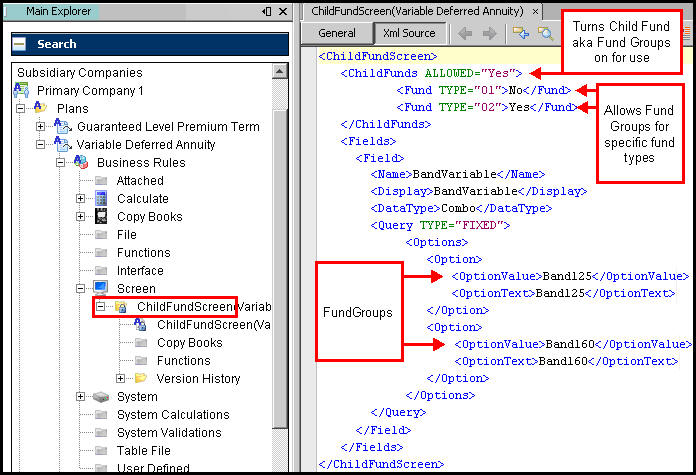Click the forward arrow in editor toolbar

click(490, 33)
